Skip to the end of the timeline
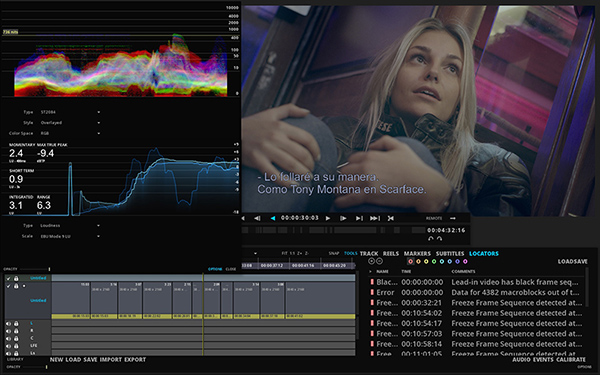This screenshot has width=600, height=375. (x=375, y=218)
